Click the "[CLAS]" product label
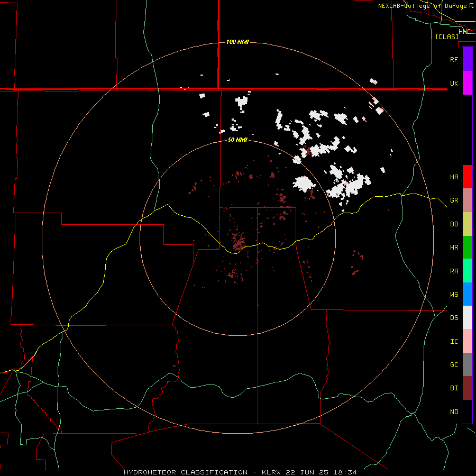 click(x=447, y=36)
